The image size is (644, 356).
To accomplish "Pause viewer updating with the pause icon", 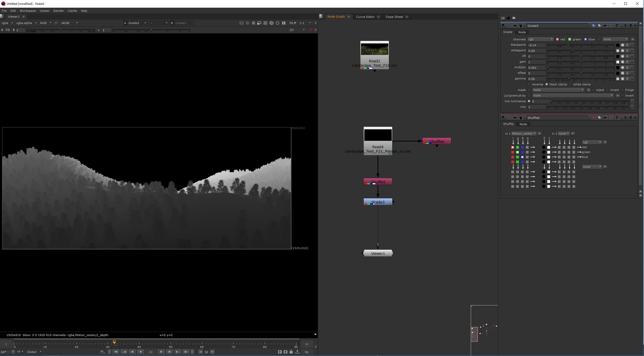I will 284,23.
